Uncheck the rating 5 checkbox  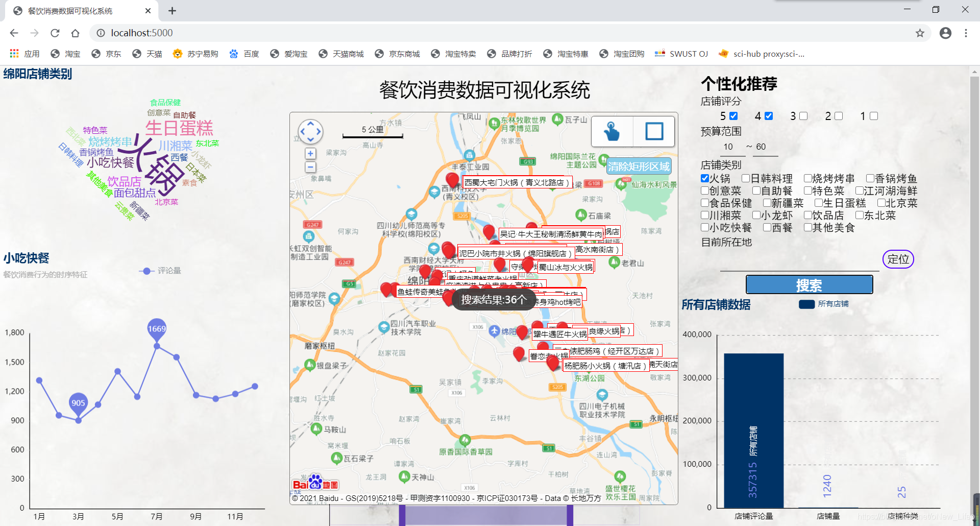(x=733, y=116)
